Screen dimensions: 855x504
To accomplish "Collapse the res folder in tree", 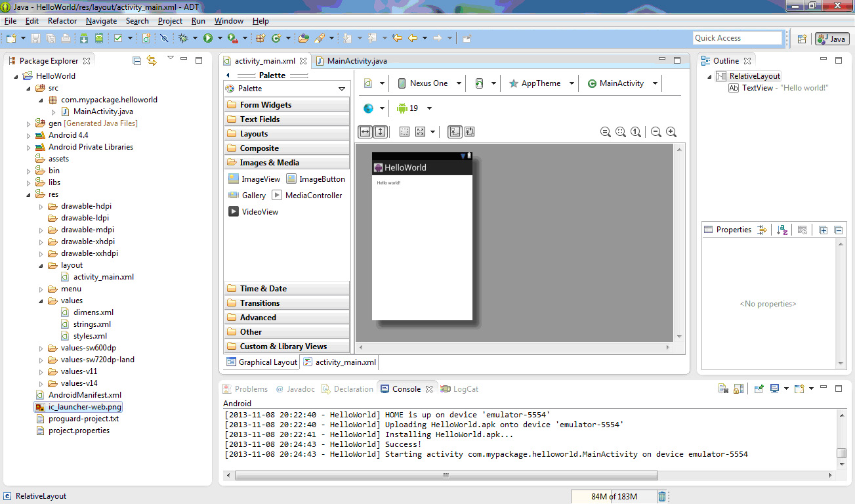I will tap(28, 194).
